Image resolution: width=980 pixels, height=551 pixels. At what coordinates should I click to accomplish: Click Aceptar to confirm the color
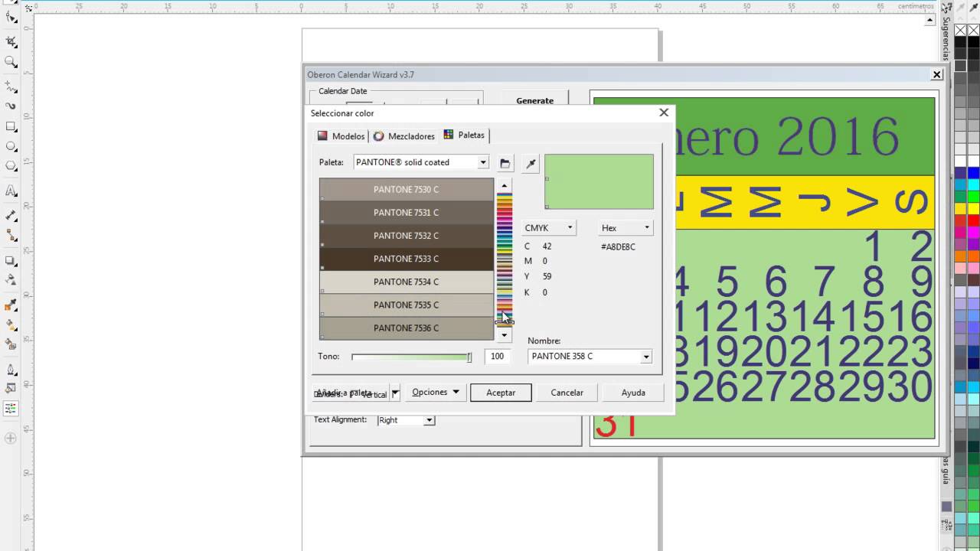tap(501, 393)
